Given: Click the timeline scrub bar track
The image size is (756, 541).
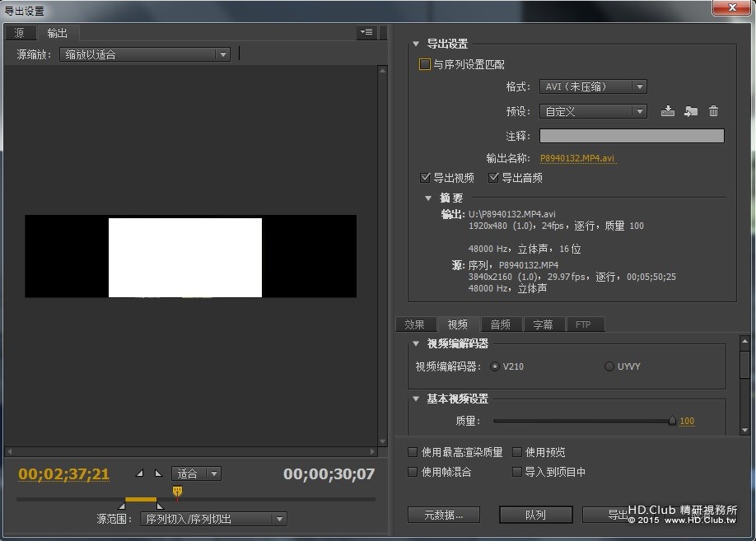Looking at the screenshot, I should coord(196,500).
